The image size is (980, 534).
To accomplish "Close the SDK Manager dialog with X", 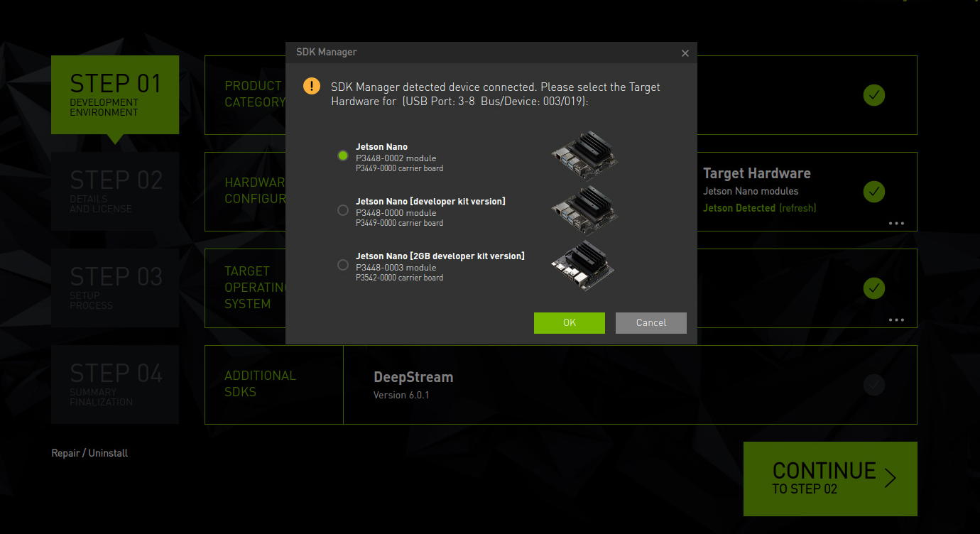I will click(x=685, y=53).
